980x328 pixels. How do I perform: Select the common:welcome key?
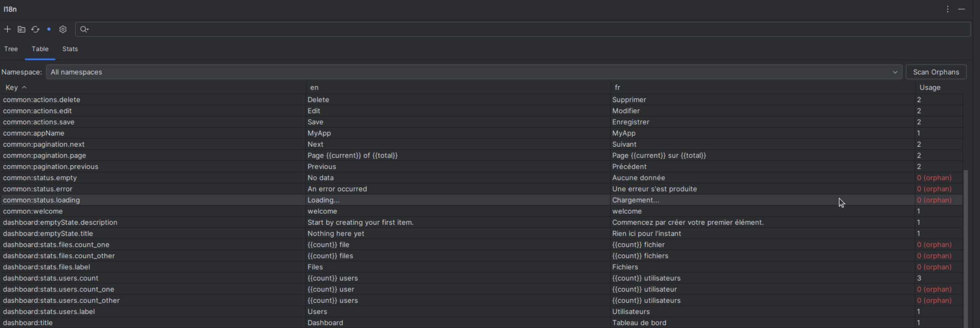[33, 211]
